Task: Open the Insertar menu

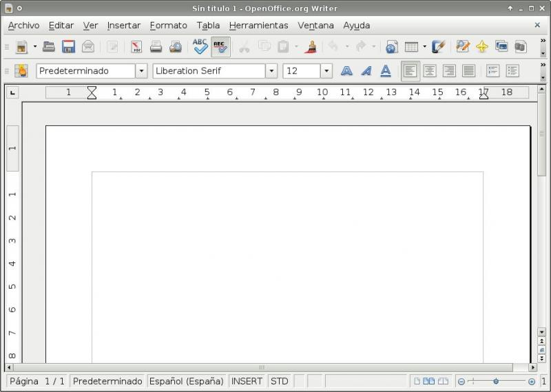Action: 124,25
